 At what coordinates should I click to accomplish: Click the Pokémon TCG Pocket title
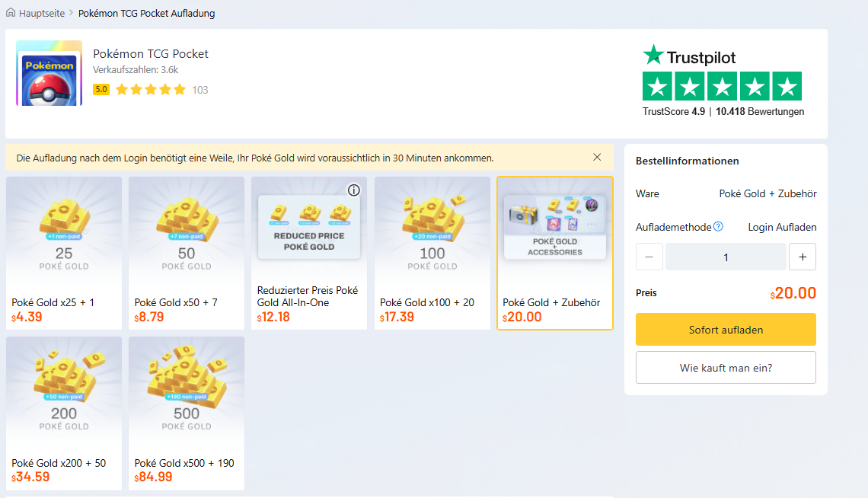151,53
